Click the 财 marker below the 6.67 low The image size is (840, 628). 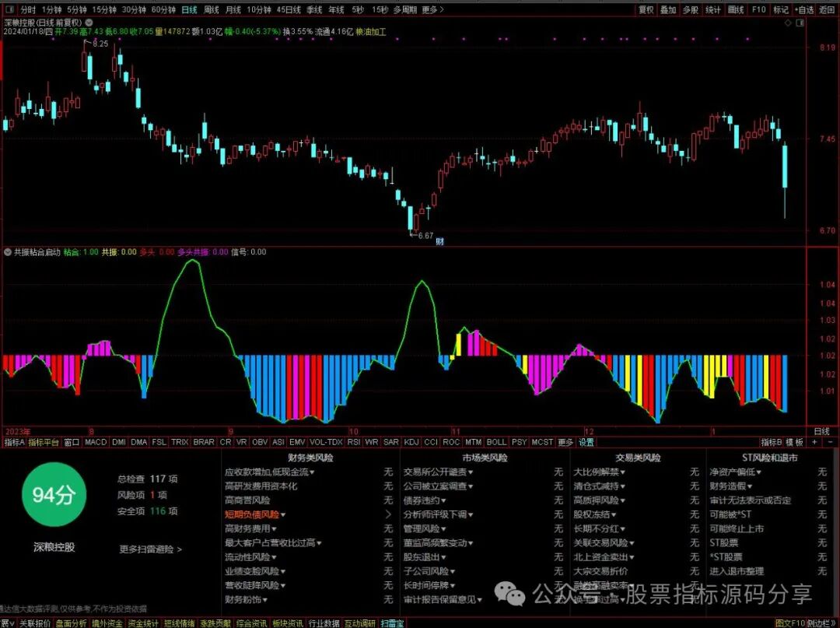pyautogui.click(x=439, y=242)
